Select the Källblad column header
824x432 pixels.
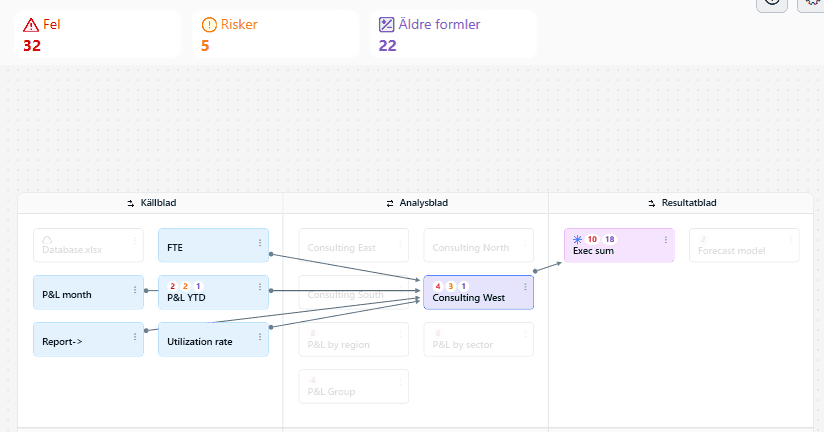tap(151, 203)
